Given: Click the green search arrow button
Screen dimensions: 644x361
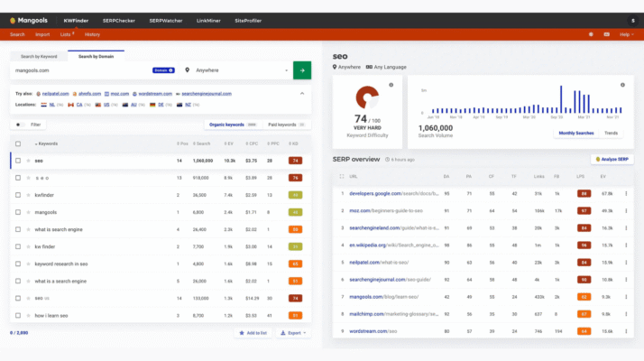Looking at the screenshot, I should pyautogui.click(x=302, y=69).
